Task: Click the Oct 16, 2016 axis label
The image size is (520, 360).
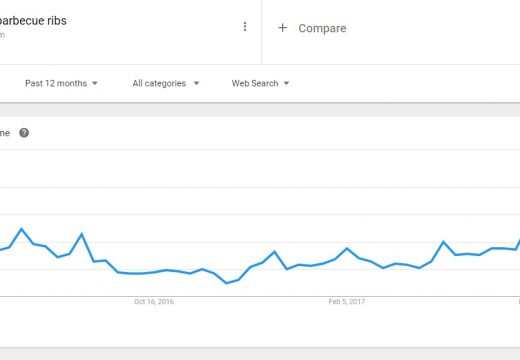Action: click(154, 302)
